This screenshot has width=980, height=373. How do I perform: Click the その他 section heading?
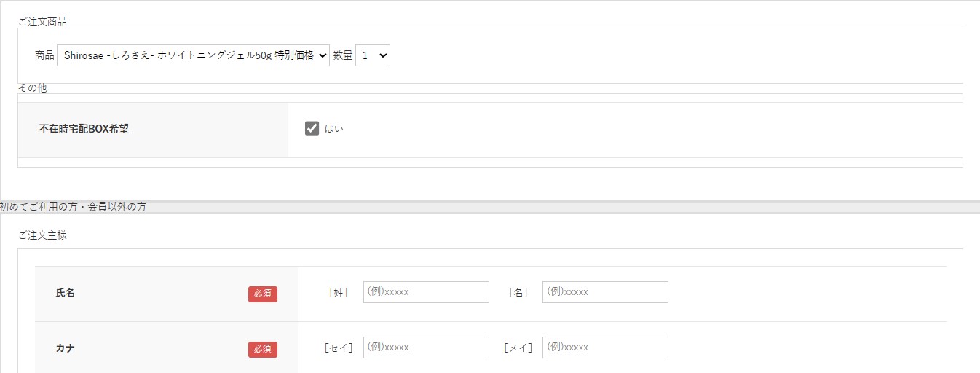[32, 87]
